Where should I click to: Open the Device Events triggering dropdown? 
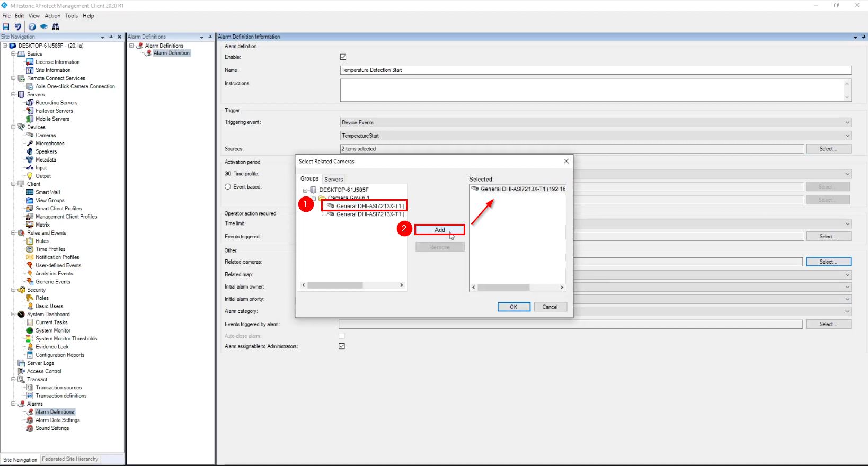coord(596,122)
